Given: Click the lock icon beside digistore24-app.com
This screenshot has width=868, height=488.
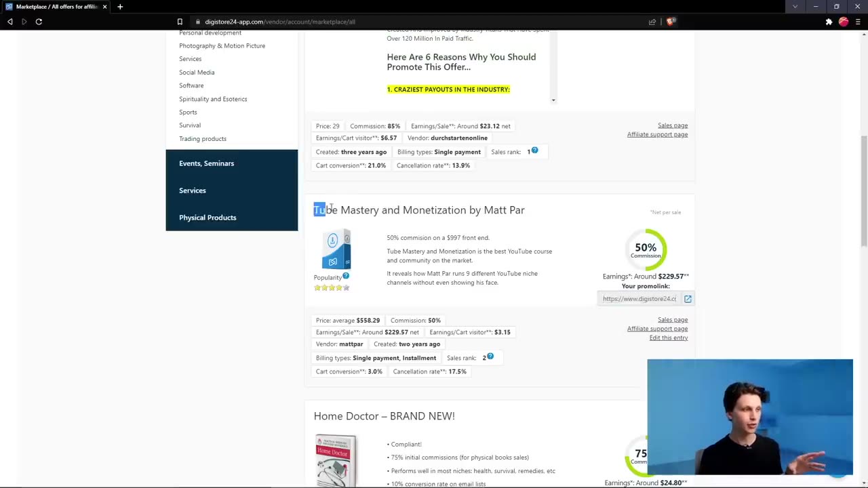Looking at the screenshot, I should (199, 22).
